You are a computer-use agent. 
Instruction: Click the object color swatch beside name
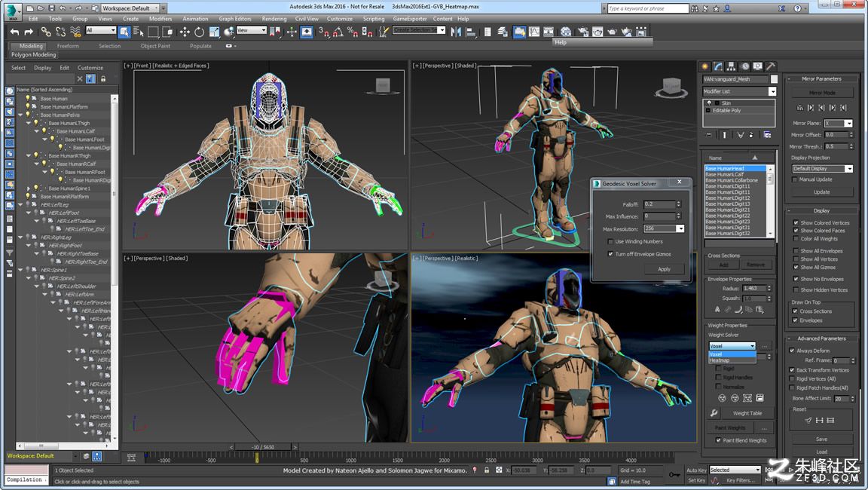pos(774,79)
